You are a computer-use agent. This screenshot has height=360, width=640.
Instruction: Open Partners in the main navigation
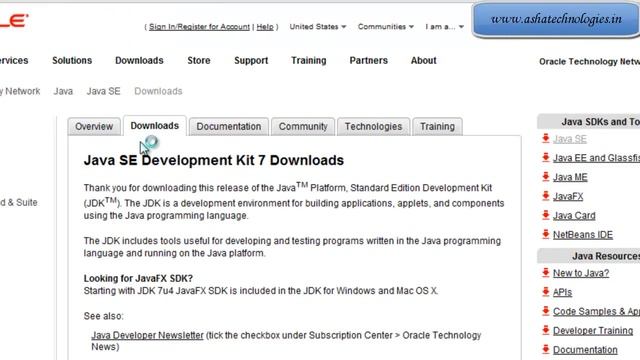coord(369,60)
